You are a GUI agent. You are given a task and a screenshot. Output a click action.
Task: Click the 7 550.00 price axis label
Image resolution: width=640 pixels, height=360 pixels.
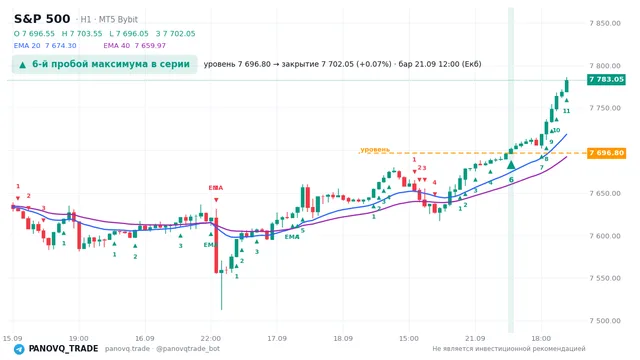(x=605, y=278)
